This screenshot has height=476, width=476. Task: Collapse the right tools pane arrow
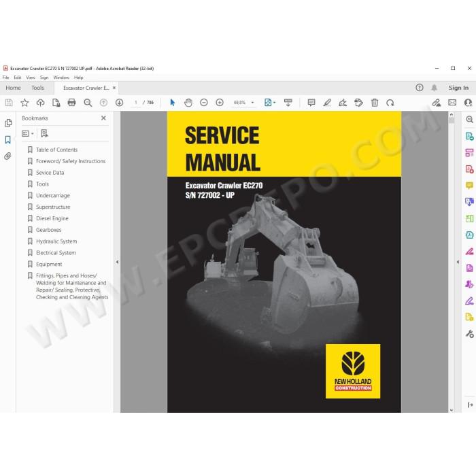458,262
